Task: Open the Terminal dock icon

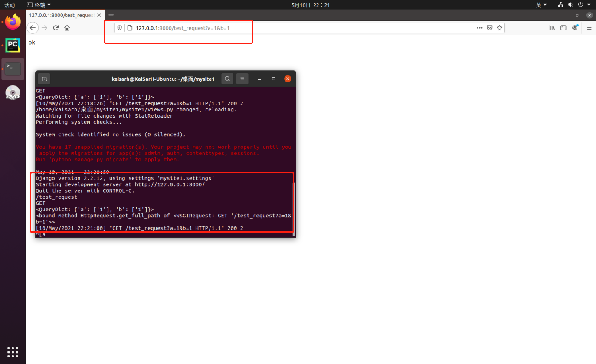Action: 13,69
